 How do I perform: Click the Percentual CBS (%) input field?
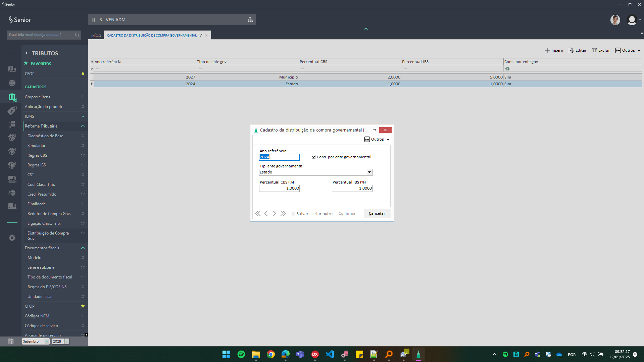click(279, 189)
